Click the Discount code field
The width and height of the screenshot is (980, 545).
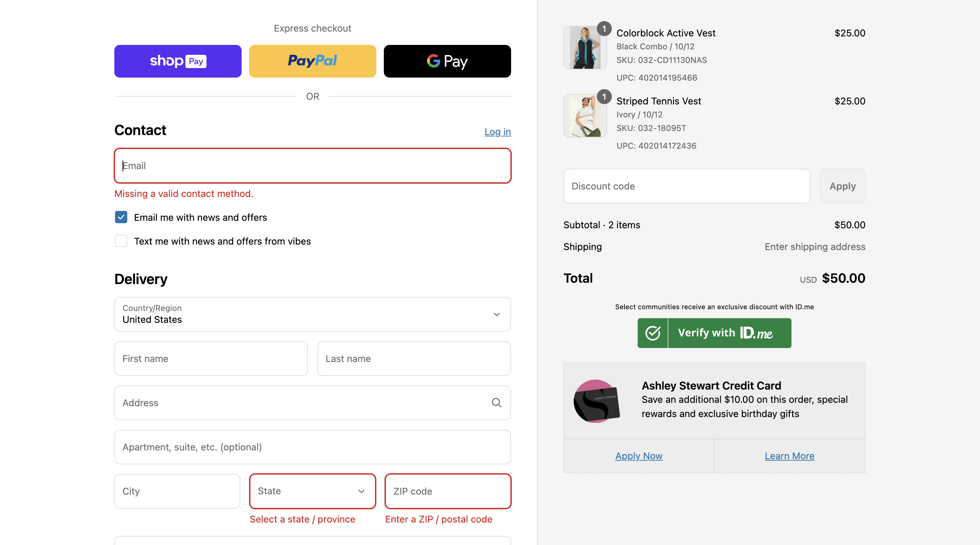(x=687, y=186)
